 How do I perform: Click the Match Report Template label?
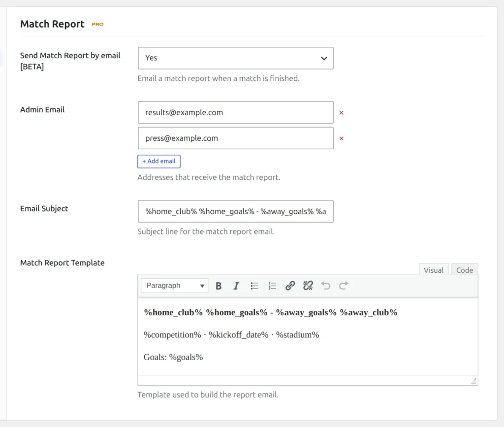click(63, 263)
